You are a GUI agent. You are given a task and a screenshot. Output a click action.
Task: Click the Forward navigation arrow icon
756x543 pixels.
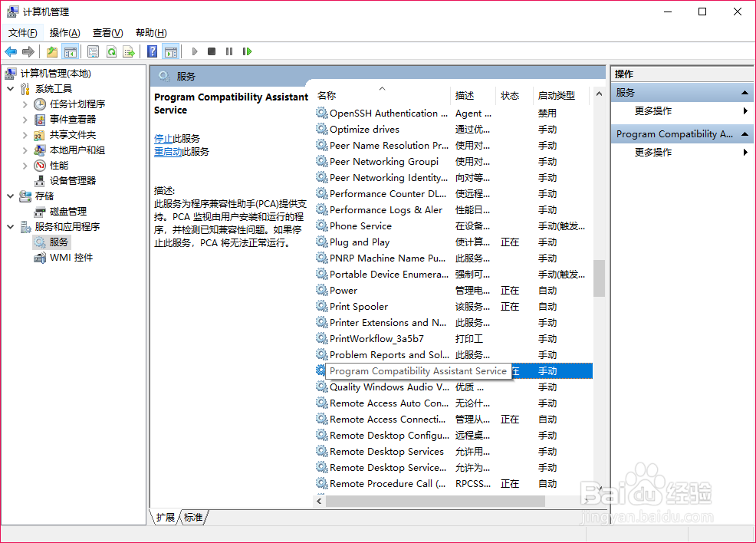coord(27,51)
